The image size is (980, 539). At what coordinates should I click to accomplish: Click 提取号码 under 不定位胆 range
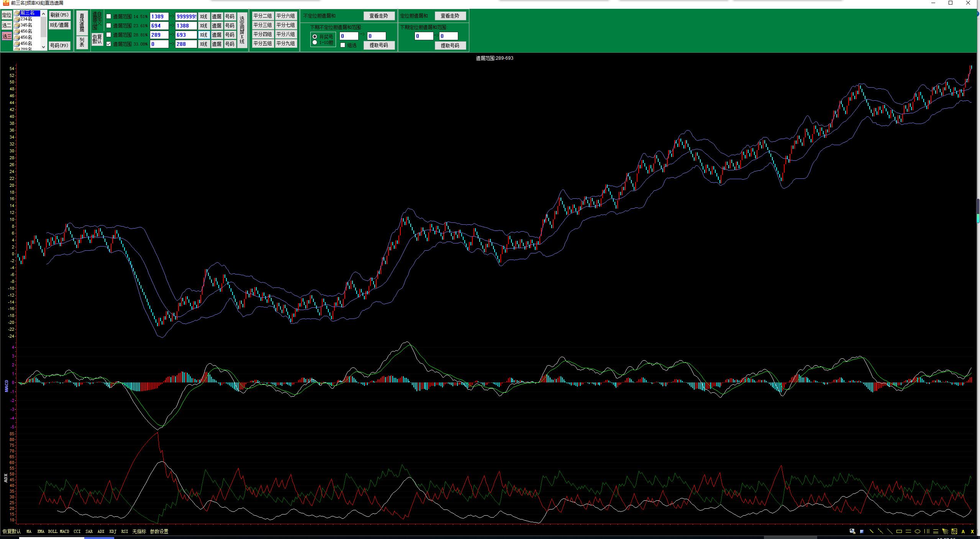(379, 45)
